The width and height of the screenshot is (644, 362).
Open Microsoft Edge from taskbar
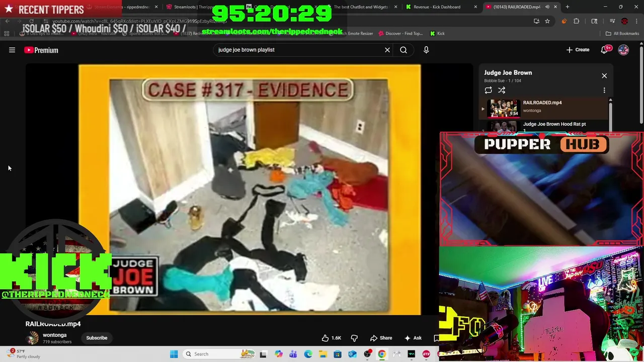pos(308,354)
